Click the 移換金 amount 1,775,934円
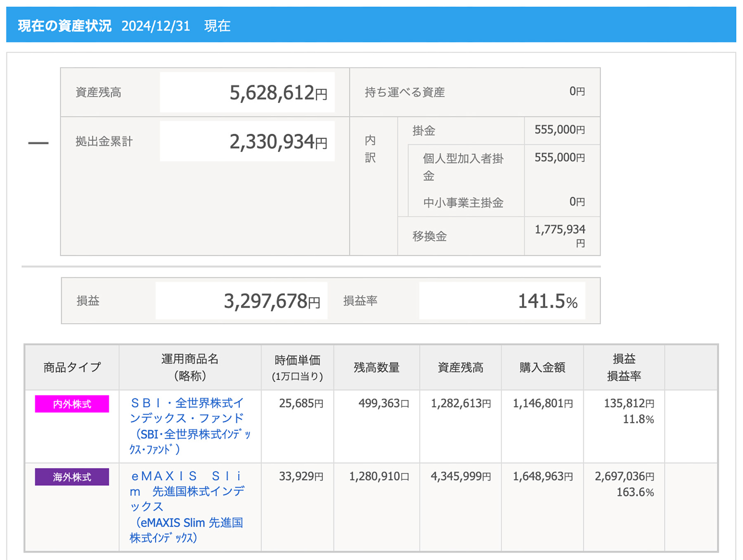Viewport: 743px width, 560px height. pyautogui.click(x=560, y=236)
